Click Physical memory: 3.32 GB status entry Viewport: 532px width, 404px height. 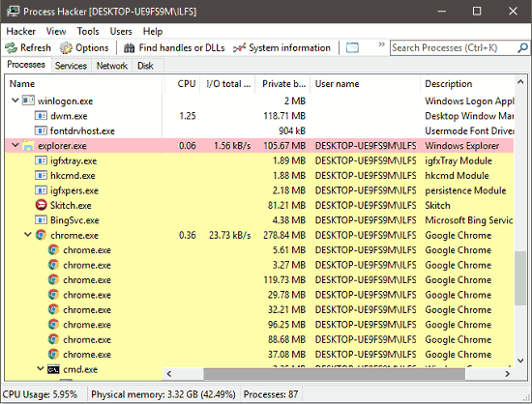[x=163, y=394]
